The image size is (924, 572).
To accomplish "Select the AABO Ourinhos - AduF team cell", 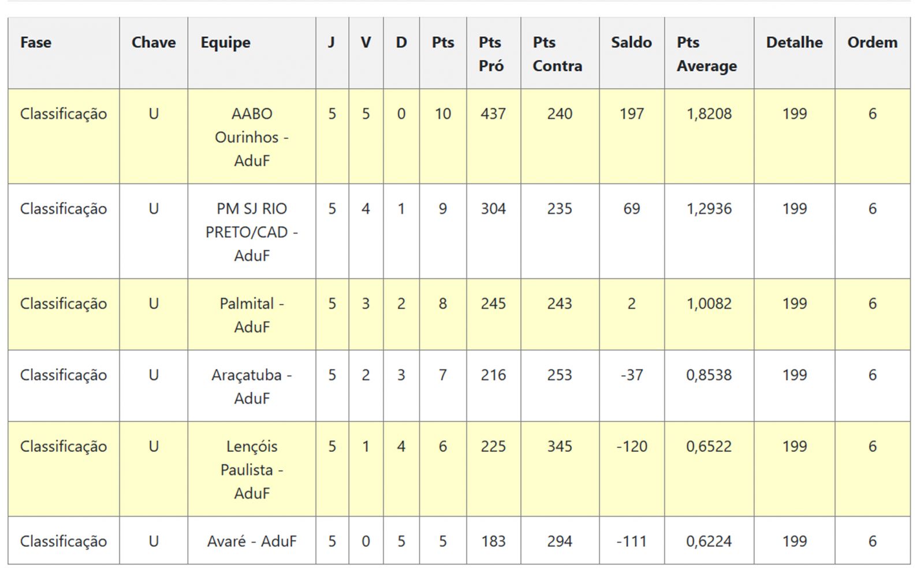I will pyautogui.click(x=252, y=137).
